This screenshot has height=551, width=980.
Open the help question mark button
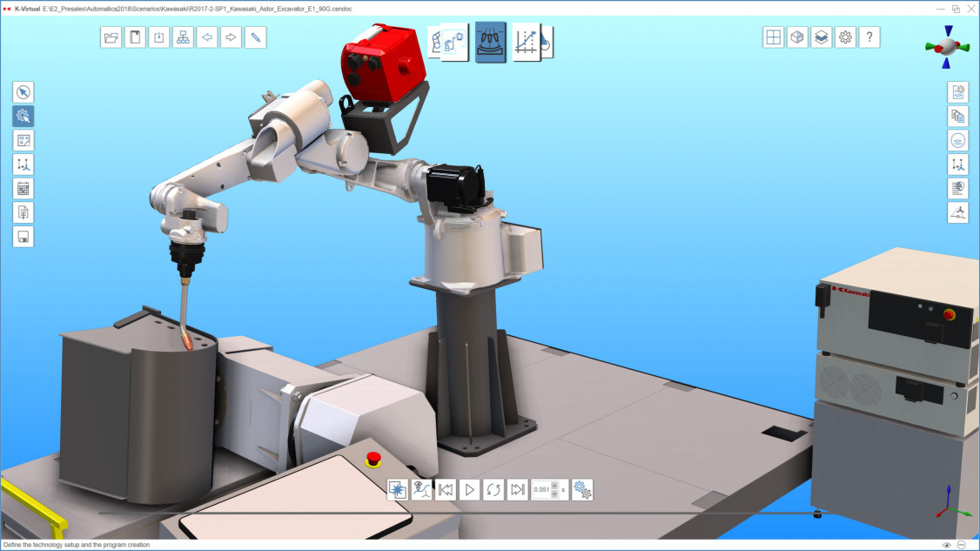click(869, 37)
